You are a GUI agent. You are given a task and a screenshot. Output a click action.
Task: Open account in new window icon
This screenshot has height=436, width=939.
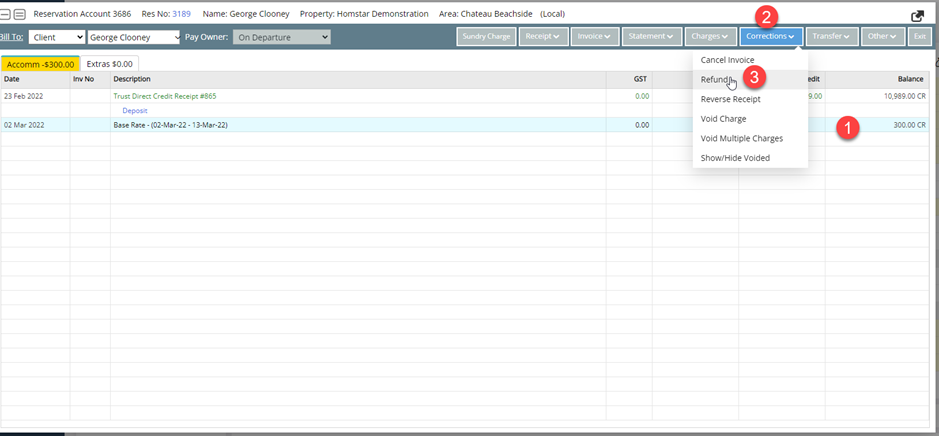click(918, 16)
